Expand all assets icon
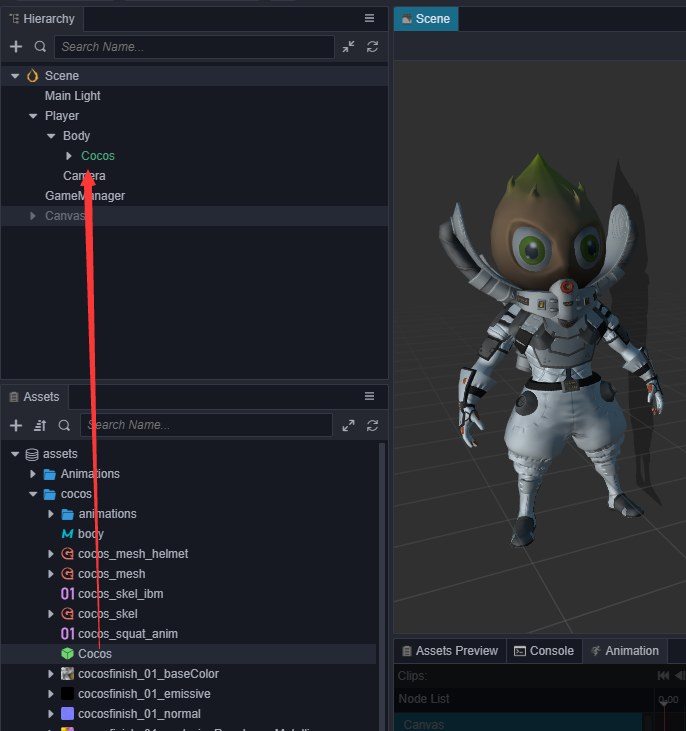 [348, 425]
